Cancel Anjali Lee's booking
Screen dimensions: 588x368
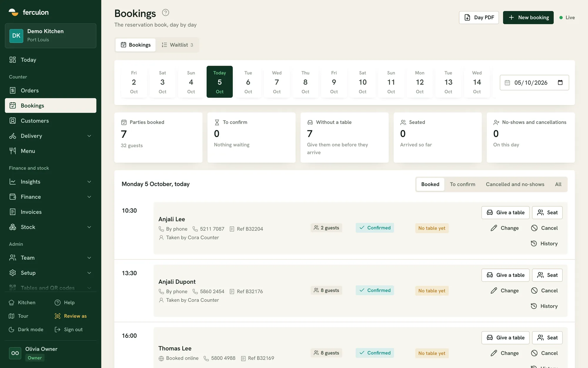[544, 228]
